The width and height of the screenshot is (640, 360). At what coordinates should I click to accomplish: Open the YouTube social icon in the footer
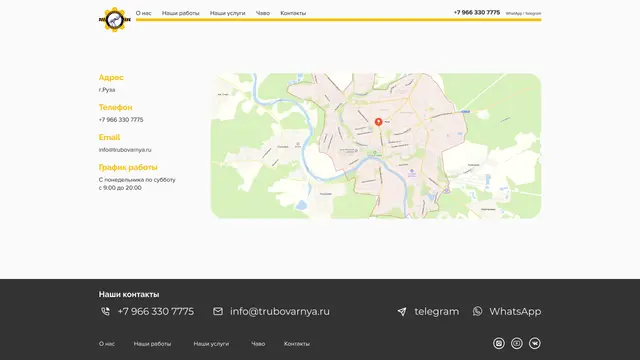click(517, 343)
